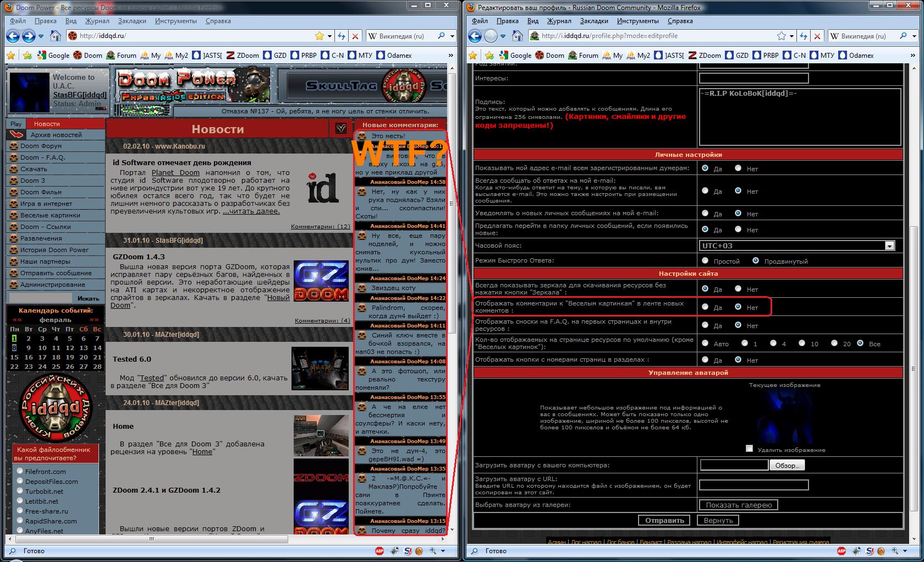
Task: Open the 'Doom Форум' sidebar link
Action: pyautogui.click(x=41, y=146)
